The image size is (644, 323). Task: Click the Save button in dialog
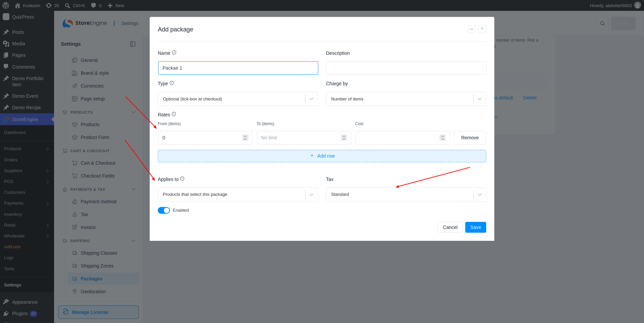coord(476,227)
